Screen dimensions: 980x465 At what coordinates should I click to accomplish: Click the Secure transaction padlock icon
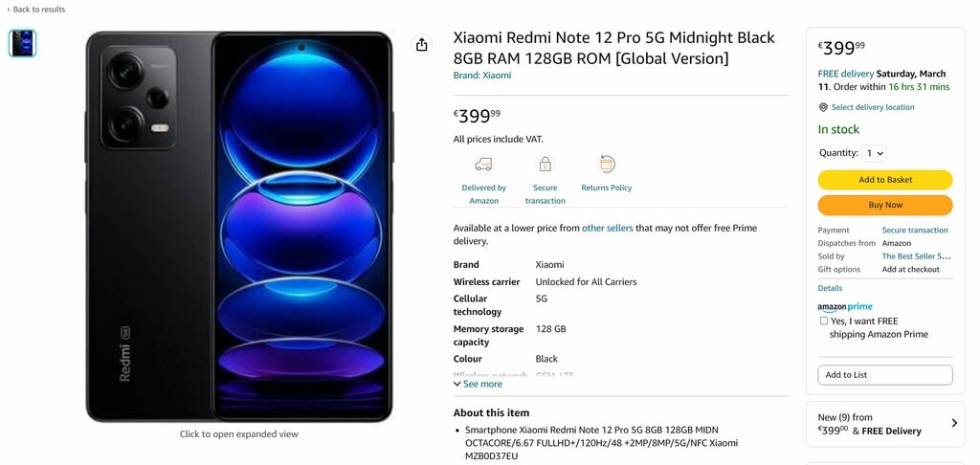[x=545, y=165]
